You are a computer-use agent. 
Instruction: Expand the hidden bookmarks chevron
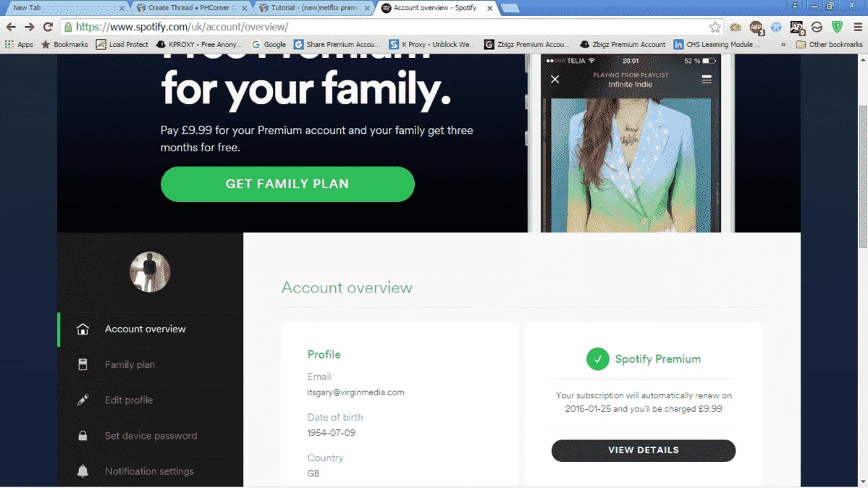pos(783,45)
